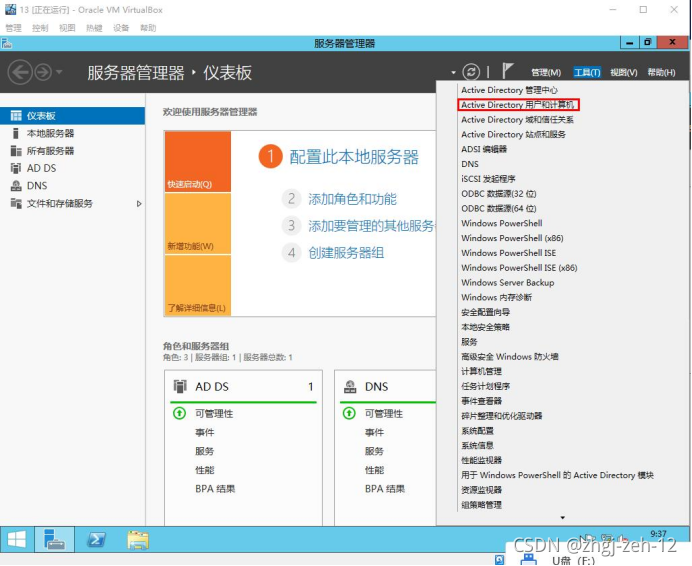Screen dimensions: 692x566
Task: Click the DNS tile header icon
Action: click(x=350, y=387)
